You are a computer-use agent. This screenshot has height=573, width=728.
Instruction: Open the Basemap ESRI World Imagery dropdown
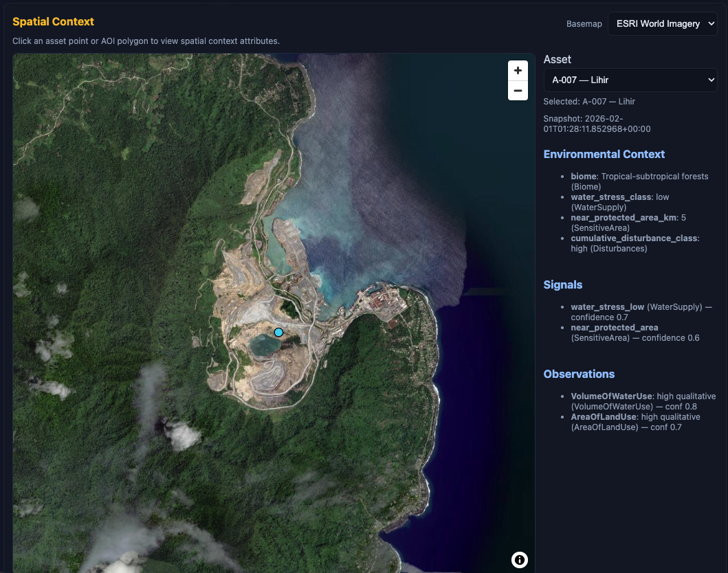(663, 23)
